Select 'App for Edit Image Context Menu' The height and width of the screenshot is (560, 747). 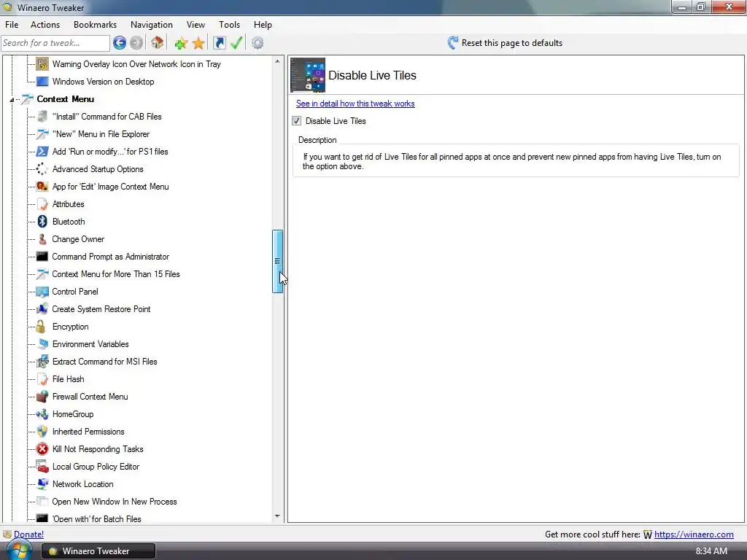[111, 187]
